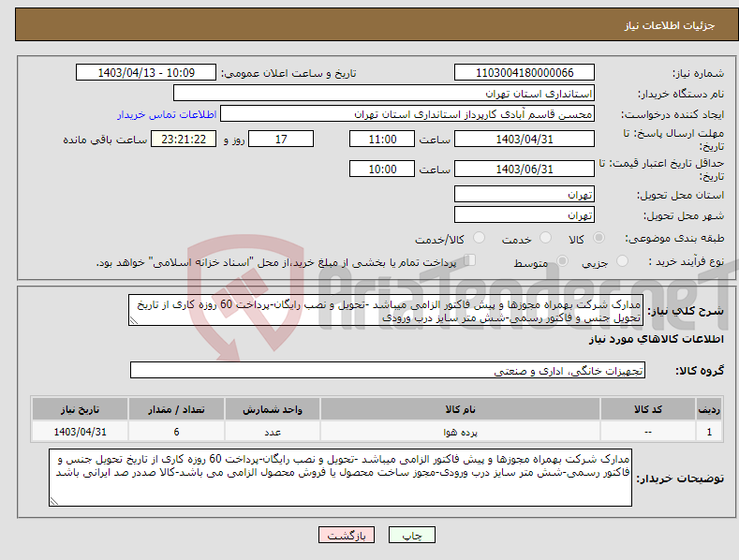Click the شهر محل تحویل field تهران
The width and height of the screenshot is (739, 560).
pyautogui.click(x=525, y=214)
